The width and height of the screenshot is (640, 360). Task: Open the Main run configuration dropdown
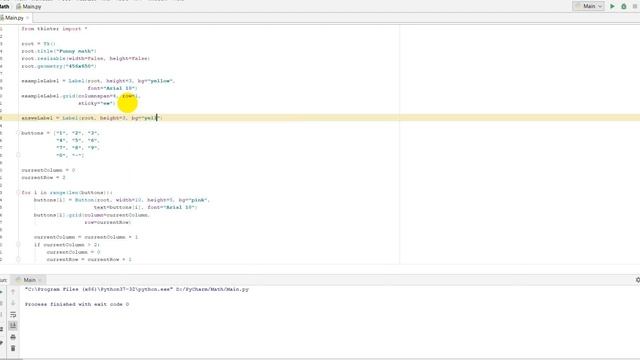click(x=588, y=6)
